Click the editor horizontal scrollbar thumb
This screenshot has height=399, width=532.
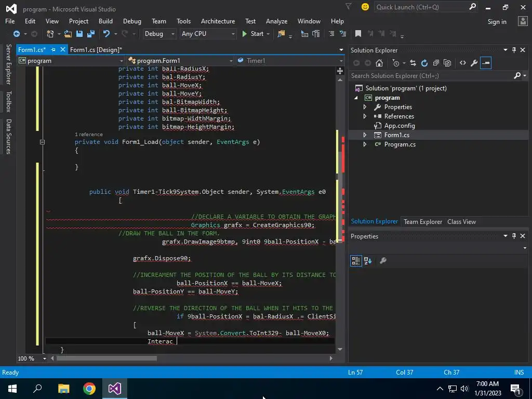(107, 358)
